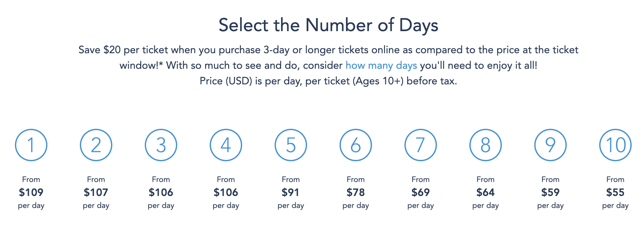The height and width of the screenshot is (231, 644).
Task: Click the $64 per day price
Action: (x=486, y=192)
